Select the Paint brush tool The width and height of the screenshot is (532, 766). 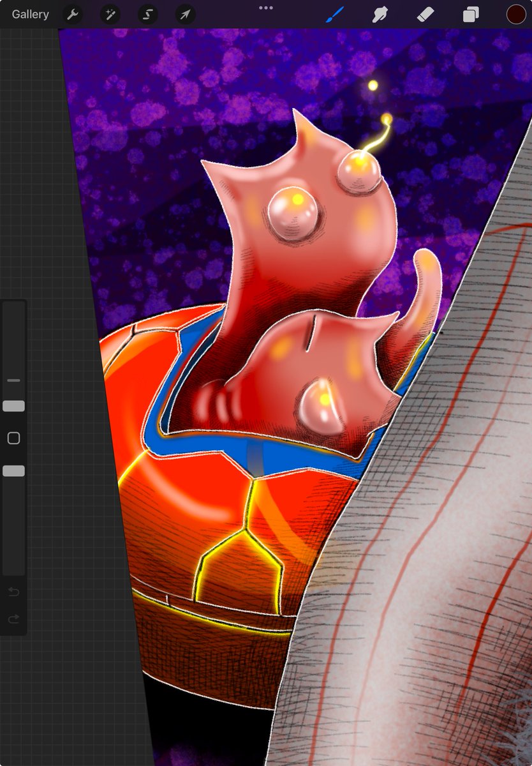point(335,14)
